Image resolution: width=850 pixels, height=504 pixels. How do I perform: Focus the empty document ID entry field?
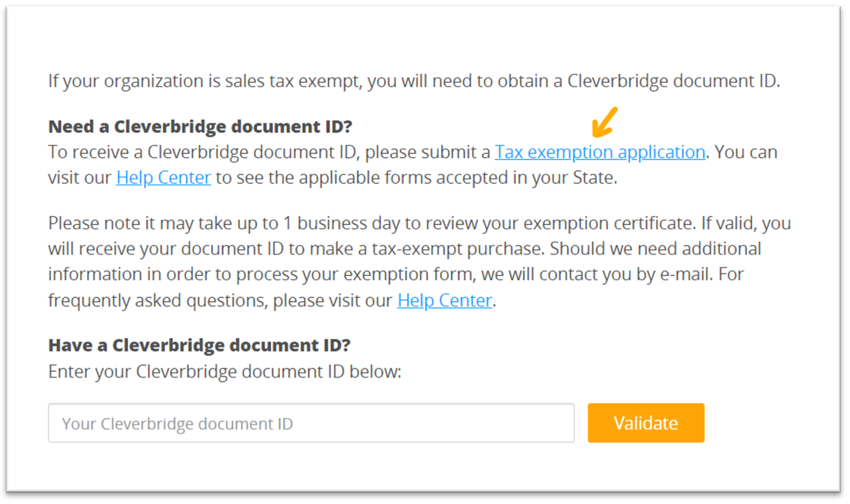311,423
